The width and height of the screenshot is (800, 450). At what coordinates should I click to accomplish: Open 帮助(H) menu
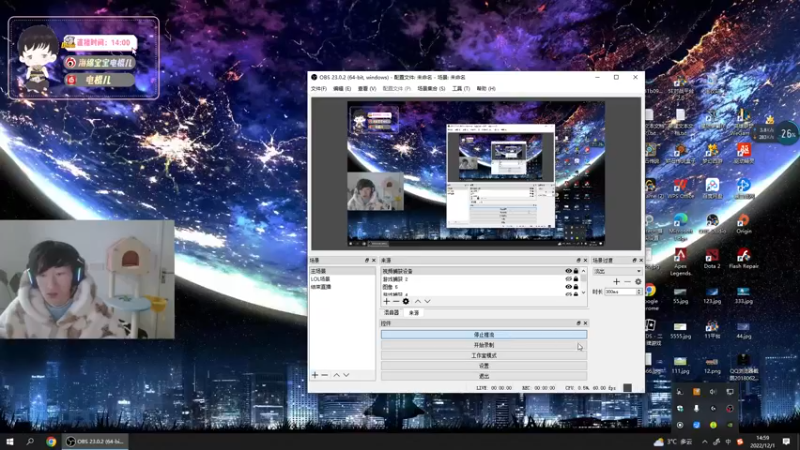click(486, 89)
